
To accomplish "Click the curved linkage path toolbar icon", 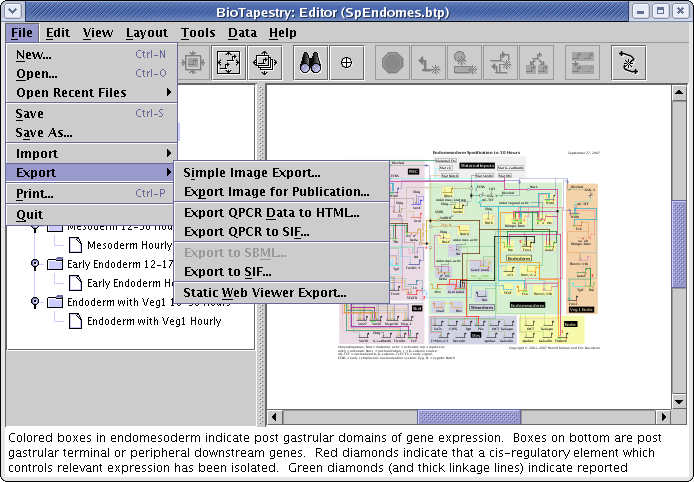I will click(628, 62).
